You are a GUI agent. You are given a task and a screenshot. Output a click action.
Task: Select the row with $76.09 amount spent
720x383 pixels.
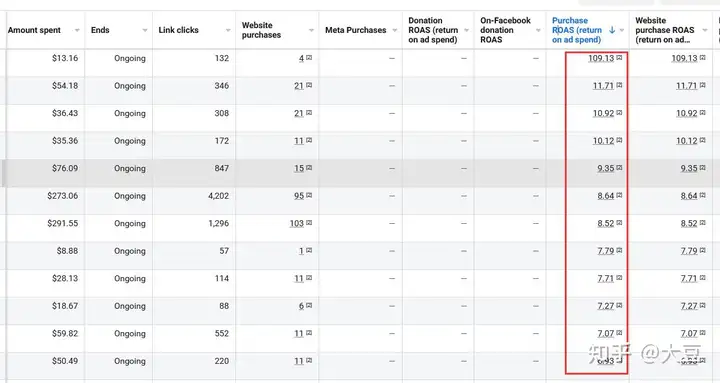[360, 168]
